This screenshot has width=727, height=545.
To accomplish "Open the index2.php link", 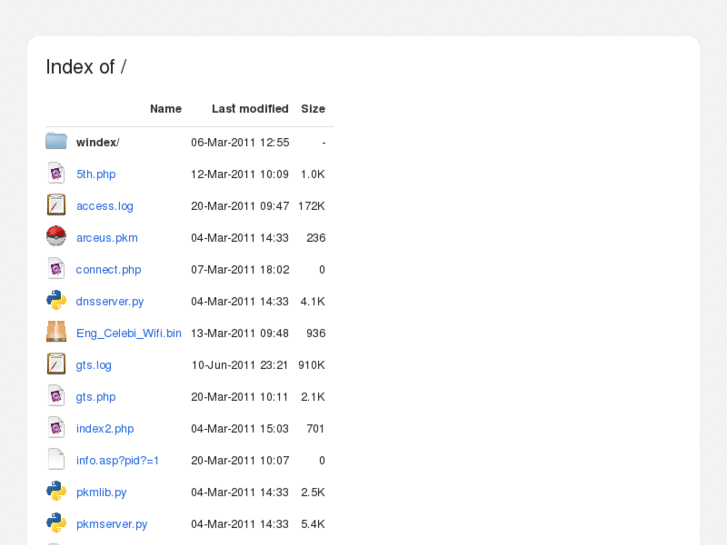I will tap(105, 429).
